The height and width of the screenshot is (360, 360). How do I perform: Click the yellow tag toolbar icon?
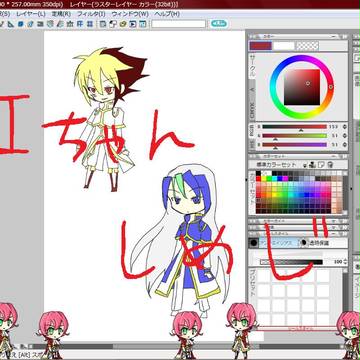(123, 24)
